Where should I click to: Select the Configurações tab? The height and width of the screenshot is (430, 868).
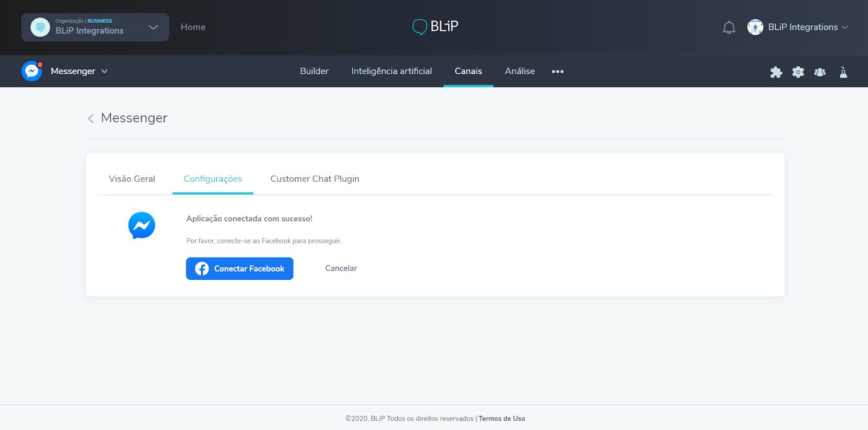click(x=213, y=179)
